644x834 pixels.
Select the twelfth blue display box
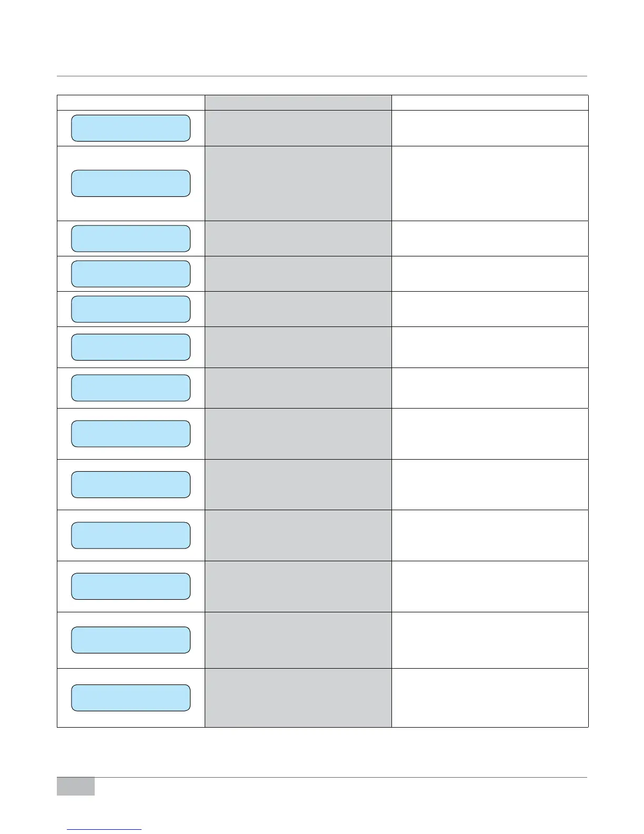pyautogui.click(x=130, y=640)
